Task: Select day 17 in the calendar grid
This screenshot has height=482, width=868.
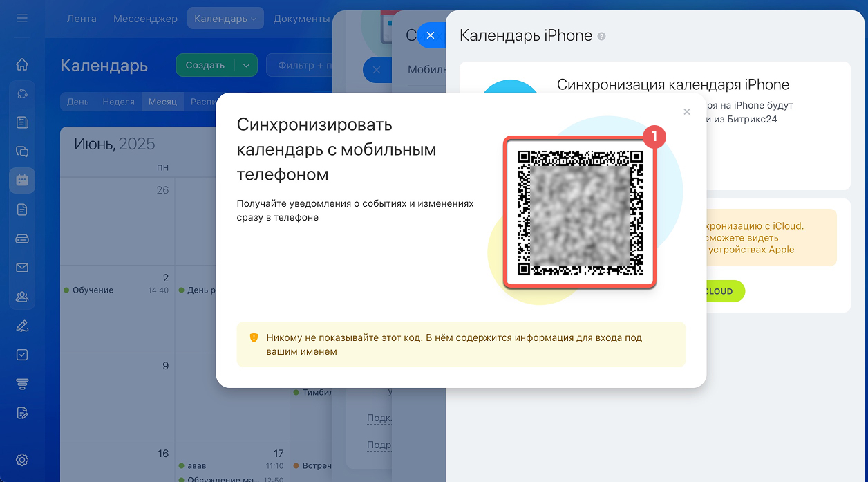Action: coord(279,454)
